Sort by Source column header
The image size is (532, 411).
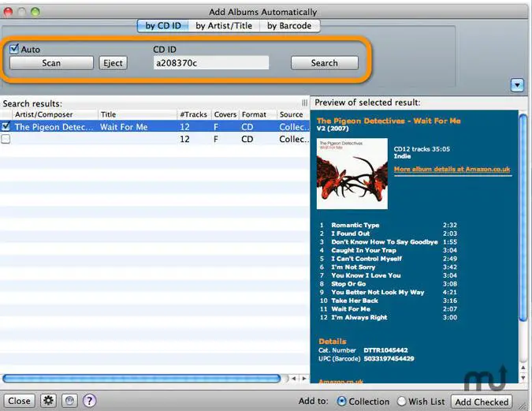(x=293, y=114)
